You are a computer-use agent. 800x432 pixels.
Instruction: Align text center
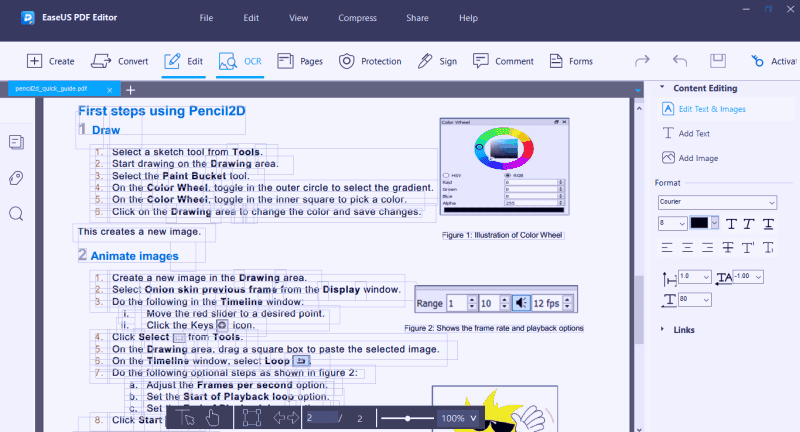687,248
